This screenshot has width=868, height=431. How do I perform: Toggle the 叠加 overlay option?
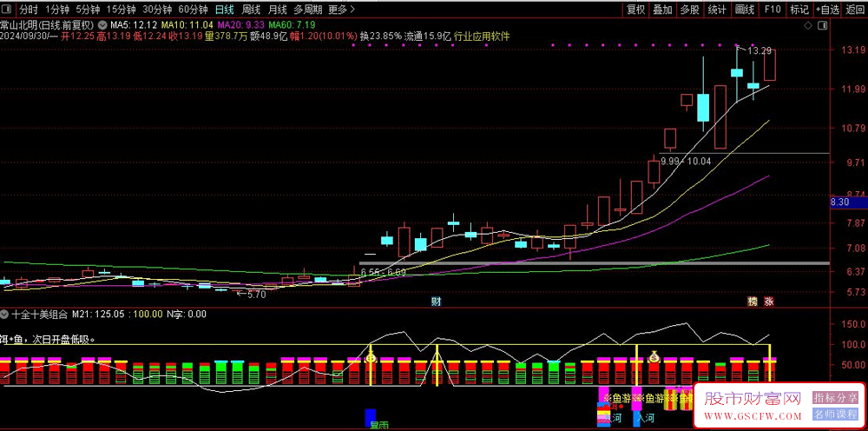[x=662, y=10]
